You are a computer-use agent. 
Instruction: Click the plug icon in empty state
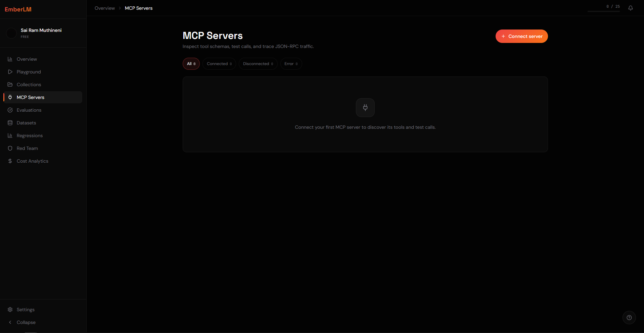[365, 108]
